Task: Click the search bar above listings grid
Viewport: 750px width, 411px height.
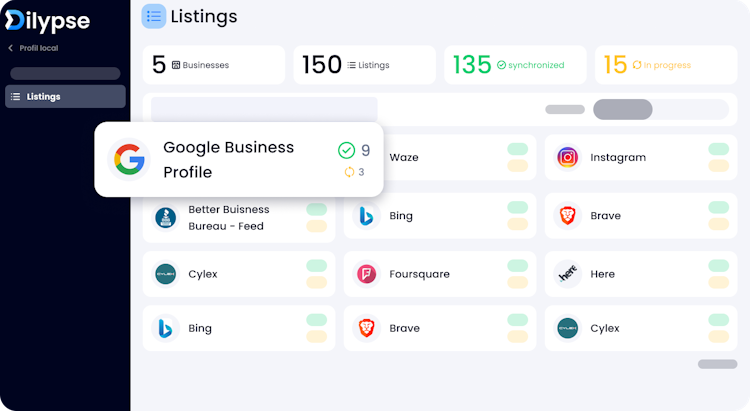Action: coord(264,109)
